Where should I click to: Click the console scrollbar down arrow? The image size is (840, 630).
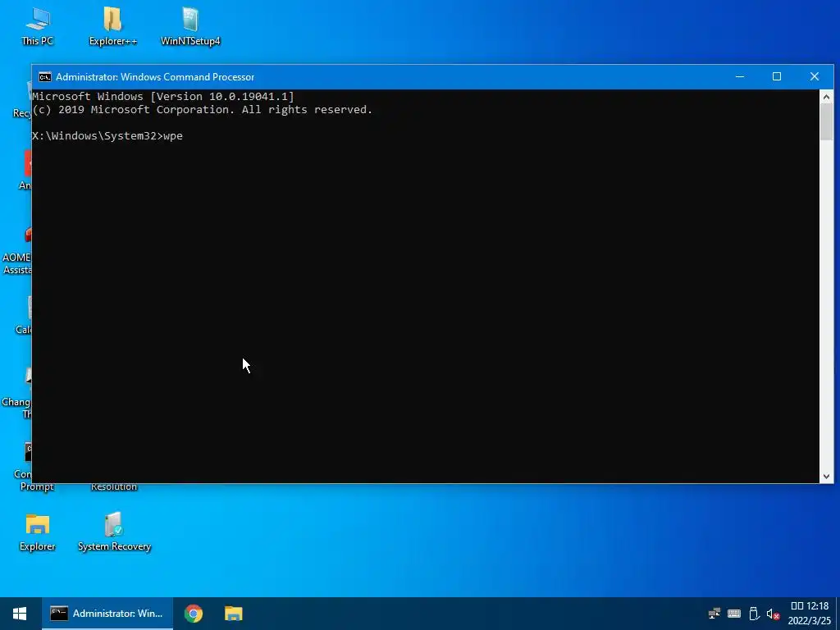[x=826, y=477]
